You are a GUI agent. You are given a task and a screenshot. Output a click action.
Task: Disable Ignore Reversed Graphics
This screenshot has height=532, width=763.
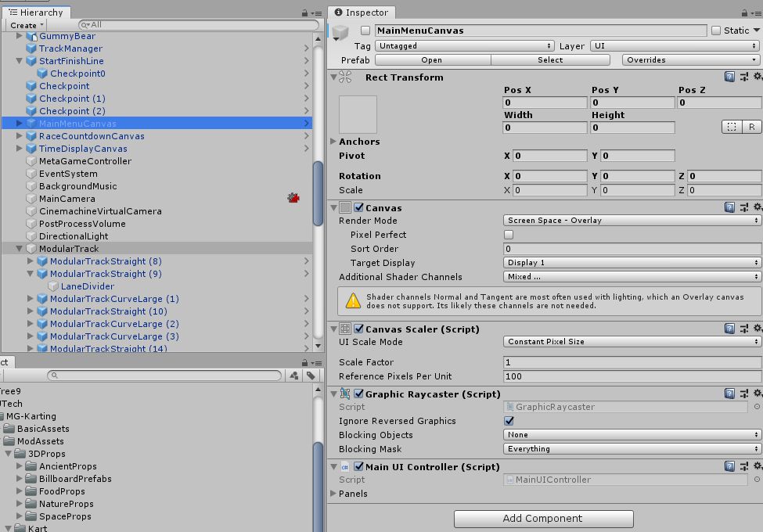(x=509, y=421)
